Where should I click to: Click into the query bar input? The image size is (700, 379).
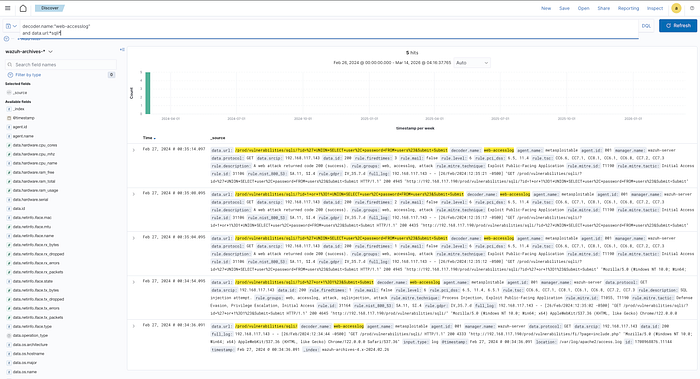click(328, 29)
